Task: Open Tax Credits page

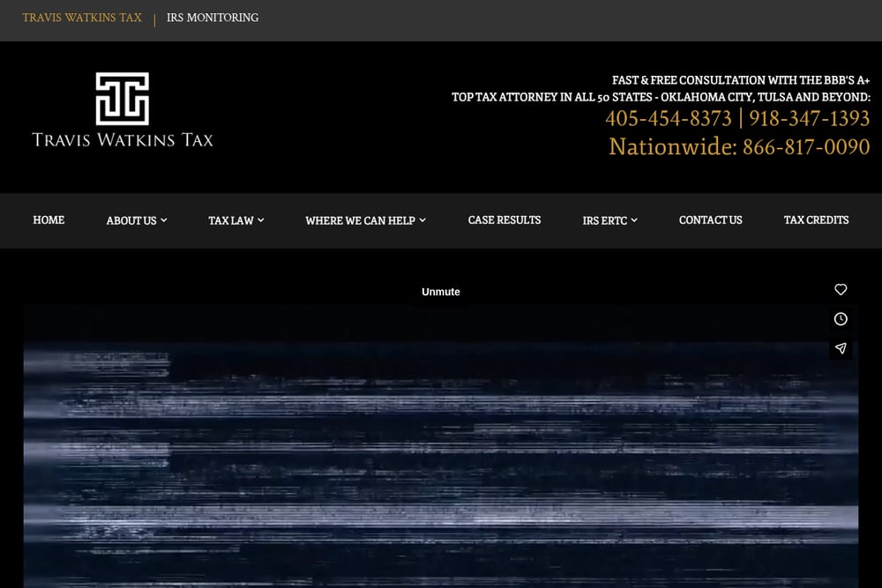Action: (816, 220)
